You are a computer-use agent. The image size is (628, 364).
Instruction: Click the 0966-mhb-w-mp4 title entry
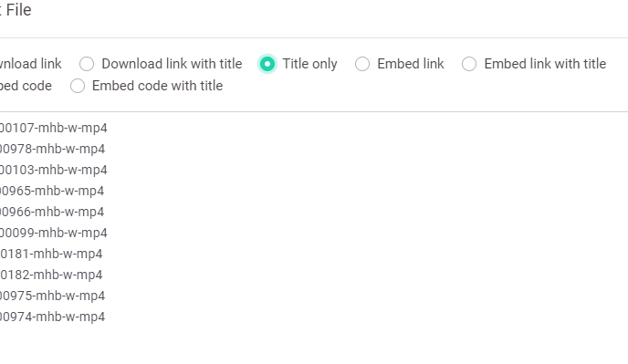(x=52, y=212)
